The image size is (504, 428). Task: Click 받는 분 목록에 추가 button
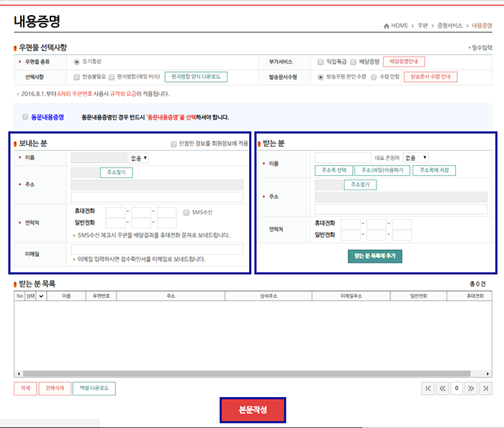point(375,257)
